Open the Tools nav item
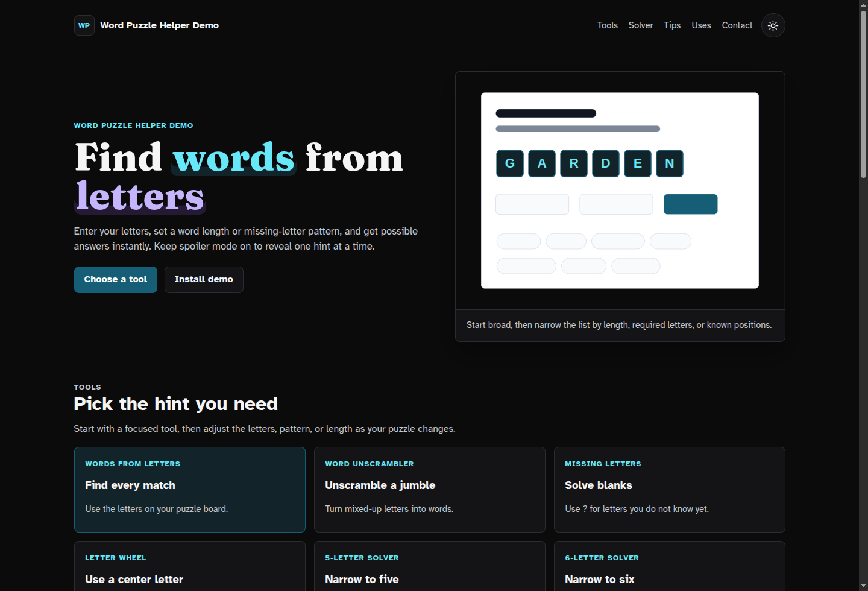The height and width of the screenshot is (591, 868). point(607,25)
